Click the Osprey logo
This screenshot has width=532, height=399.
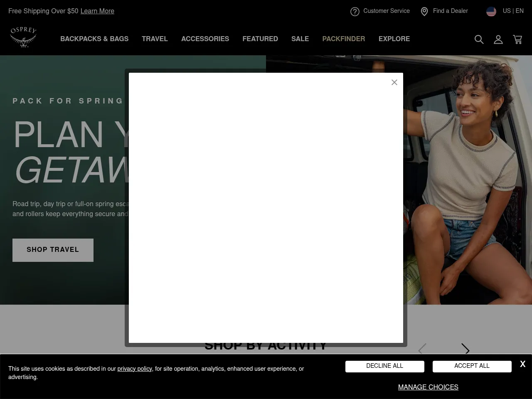coord(24,37)
